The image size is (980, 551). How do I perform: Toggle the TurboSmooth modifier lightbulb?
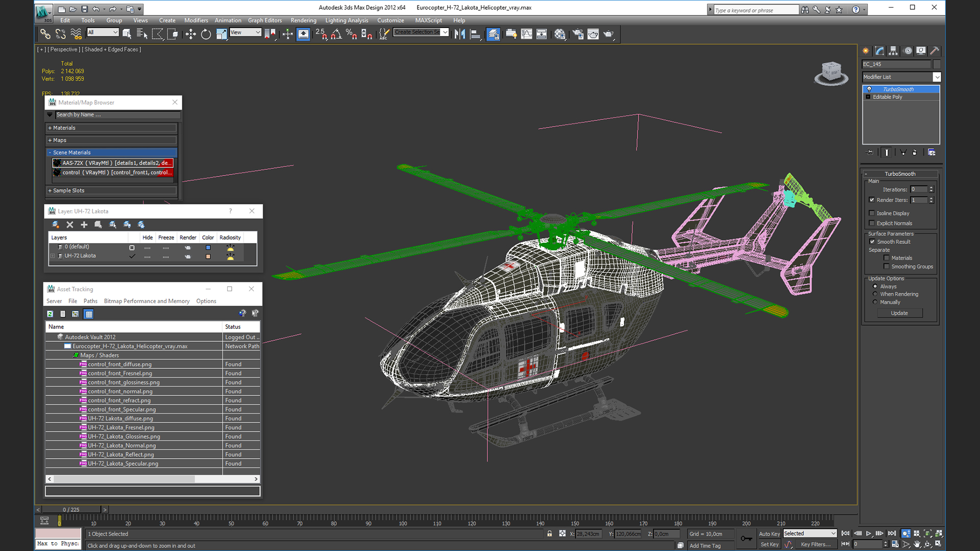point(869,89)
